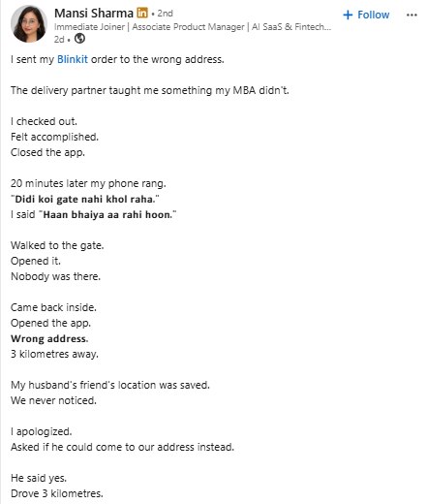Click the 2nd degree connection label
Viewport: 427px width, 504px height.
165,14
